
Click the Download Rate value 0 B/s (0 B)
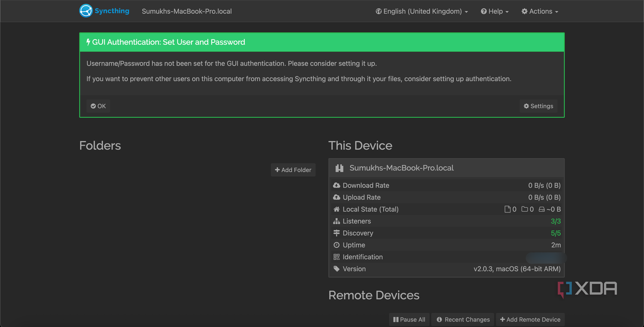click(x=544, y=185)
